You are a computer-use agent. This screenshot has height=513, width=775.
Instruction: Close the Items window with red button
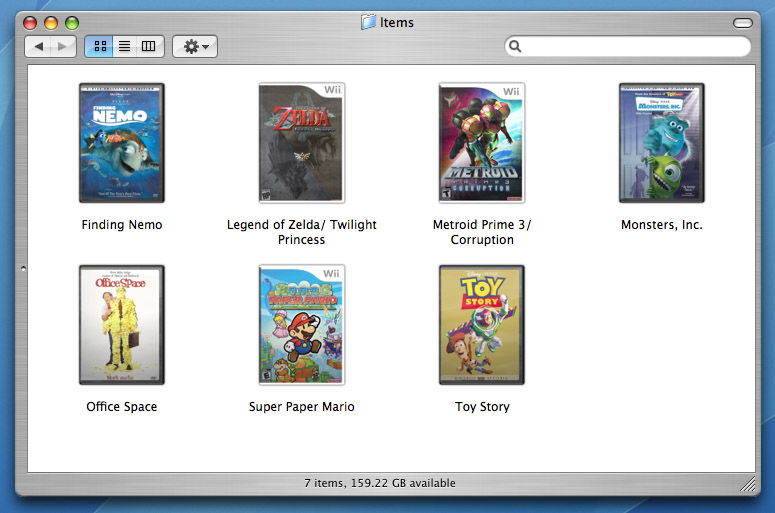coord(30,23)
